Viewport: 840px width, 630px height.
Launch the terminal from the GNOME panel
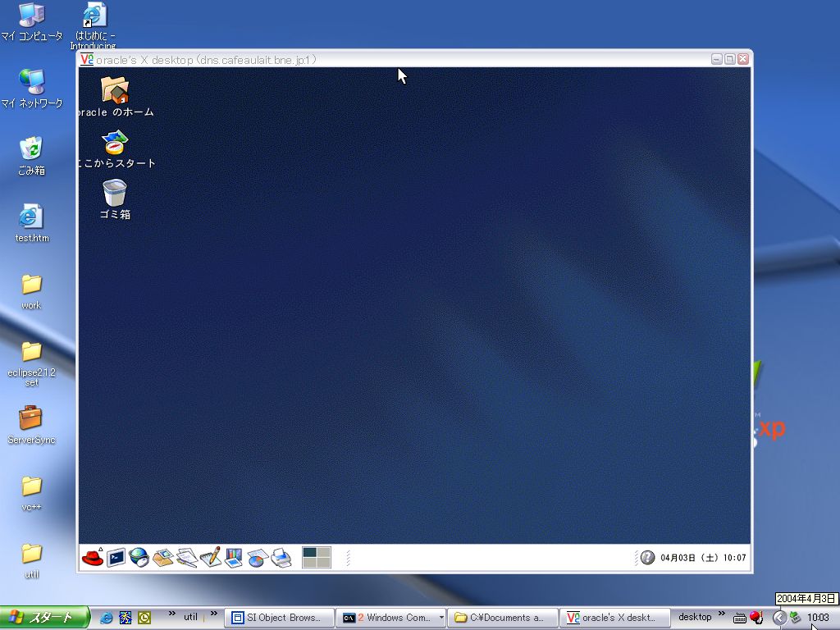[x=116, y=558]
